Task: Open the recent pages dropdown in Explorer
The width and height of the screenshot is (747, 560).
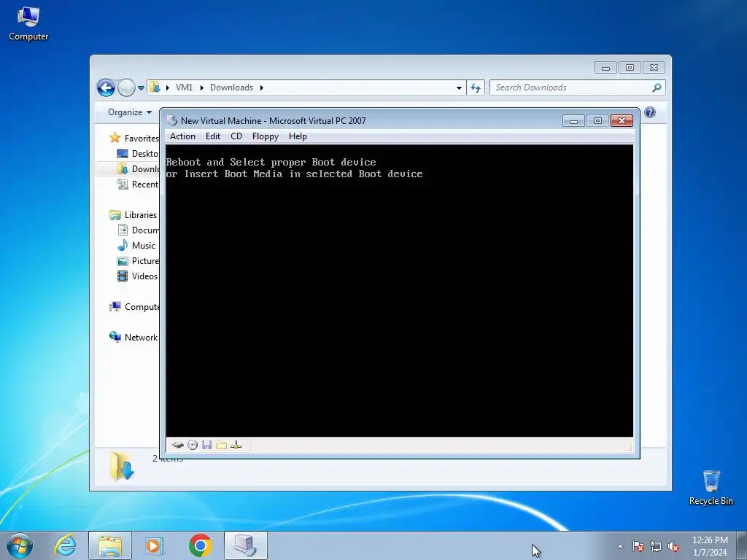Action: (141, 88)
